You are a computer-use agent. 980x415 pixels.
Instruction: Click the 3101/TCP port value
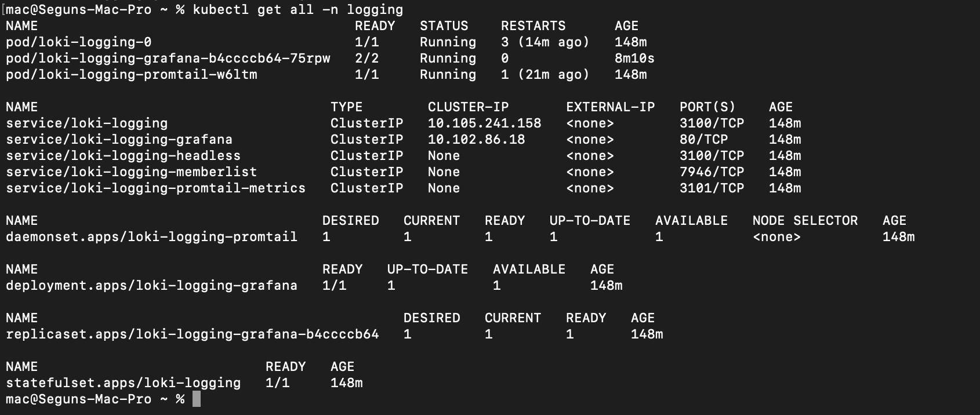click(712, 188)
